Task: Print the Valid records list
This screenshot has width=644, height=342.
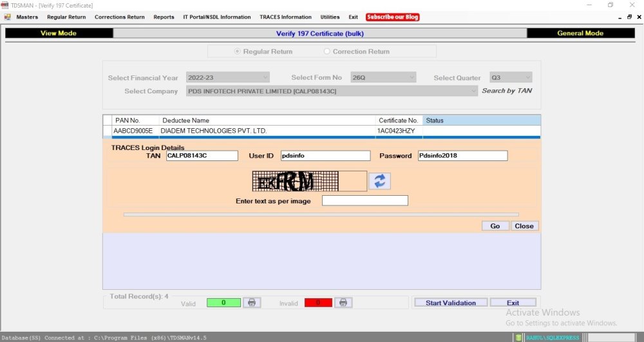Action: [252, 303]
